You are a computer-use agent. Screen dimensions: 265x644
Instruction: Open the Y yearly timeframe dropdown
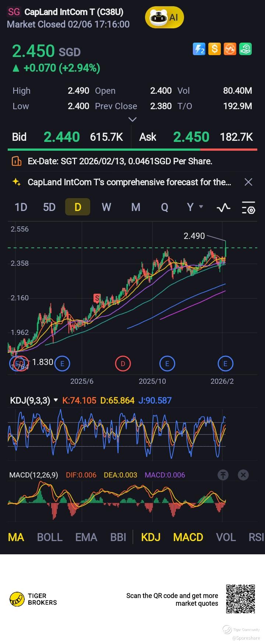tap(195, 207)
